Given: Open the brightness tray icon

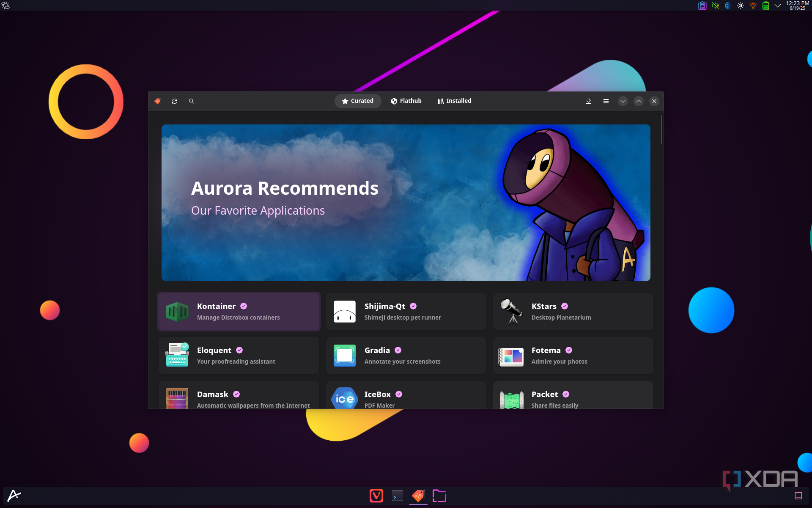Looking at the screenshot, I should coord(741,6).
